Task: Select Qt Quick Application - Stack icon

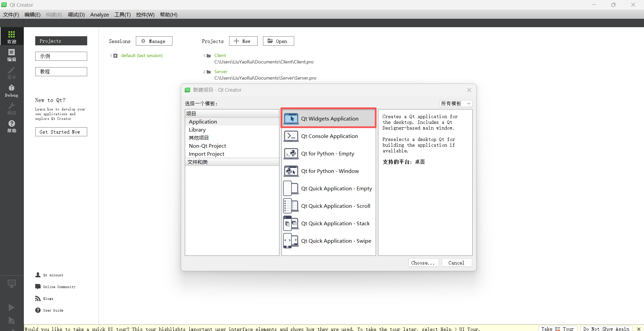Action: pyautogui.click(x=291, y=223)
